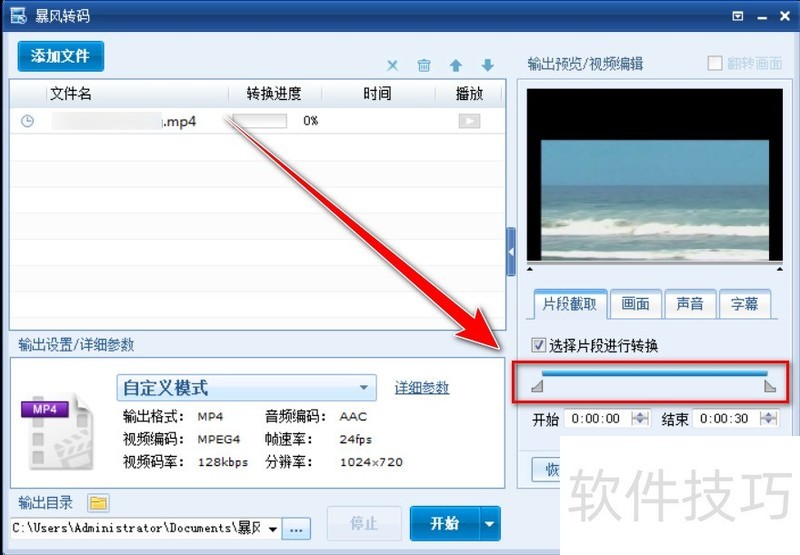Open the 自定义模式 dropdown
Screen dimensions: 800x555
click(x=246, y=388)
